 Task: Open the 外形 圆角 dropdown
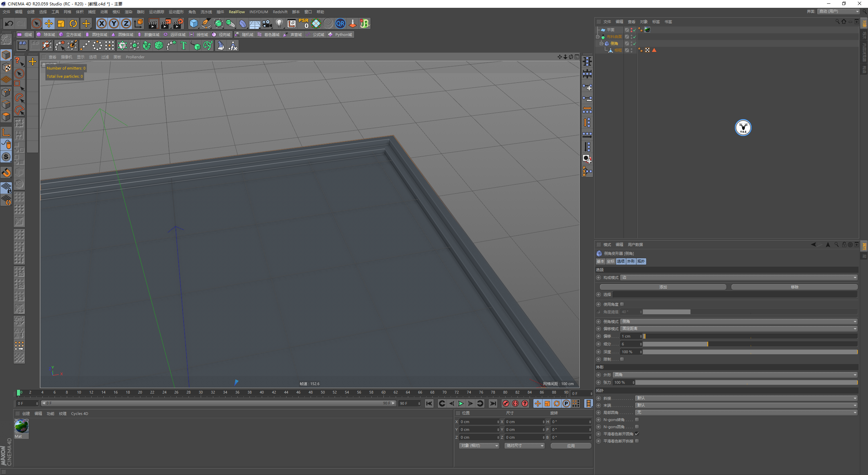click(735, 375)
